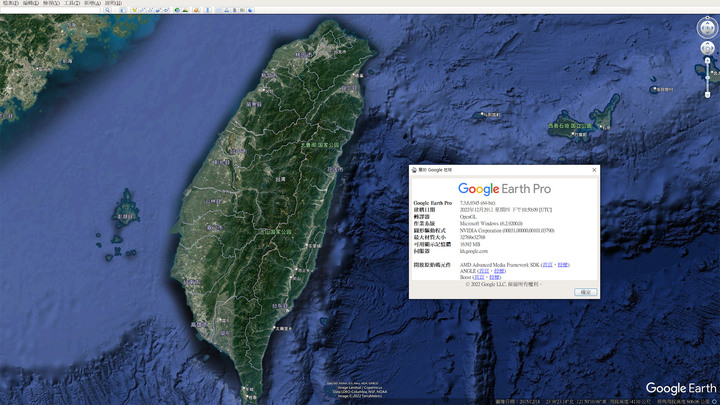This screenshot has height=405, width=720.
Task: Select the Add Placemark pushpin tool
Action: tap(134, 10)
